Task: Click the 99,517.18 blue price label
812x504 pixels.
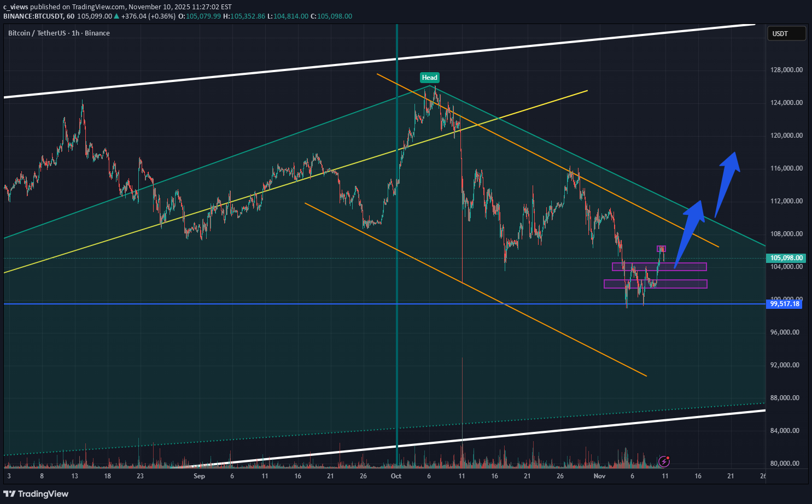Action: [785, 304]
